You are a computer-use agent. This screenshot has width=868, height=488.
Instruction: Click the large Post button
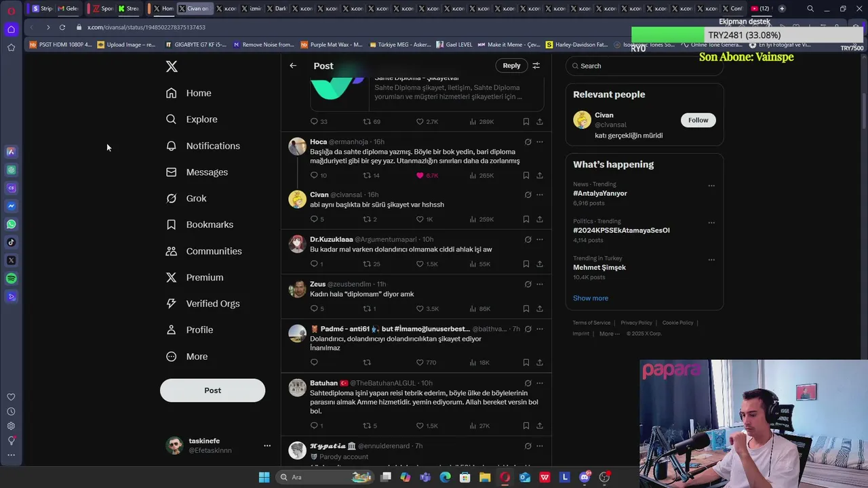[212, 390]
